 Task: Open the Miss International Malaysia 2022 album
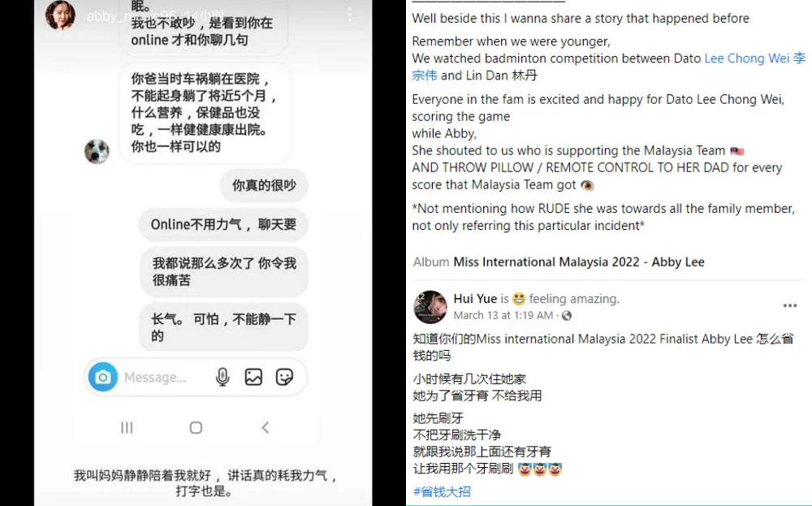578,262
